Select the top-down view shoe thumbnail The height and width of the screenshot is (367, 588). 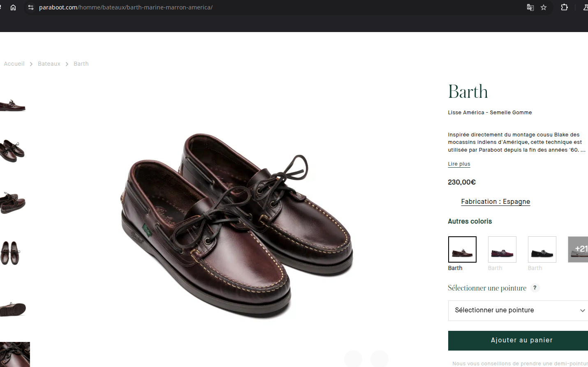coord(10,253)
